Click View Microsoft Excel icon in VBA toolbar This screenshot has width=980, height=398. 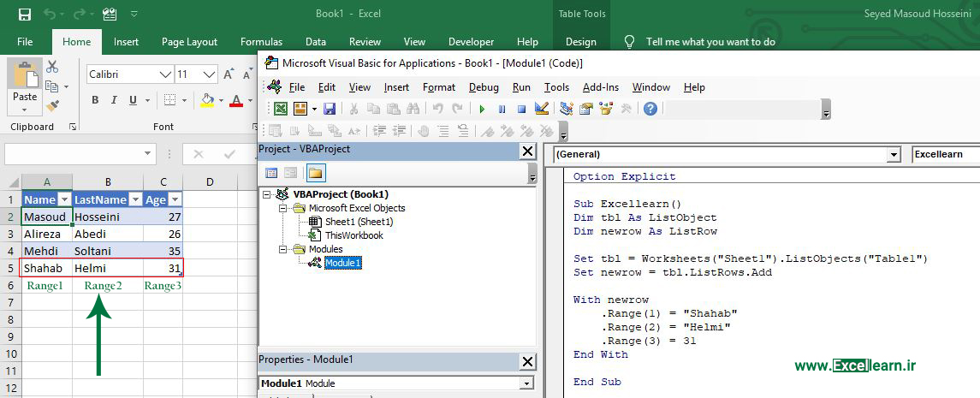coord(281,109)
